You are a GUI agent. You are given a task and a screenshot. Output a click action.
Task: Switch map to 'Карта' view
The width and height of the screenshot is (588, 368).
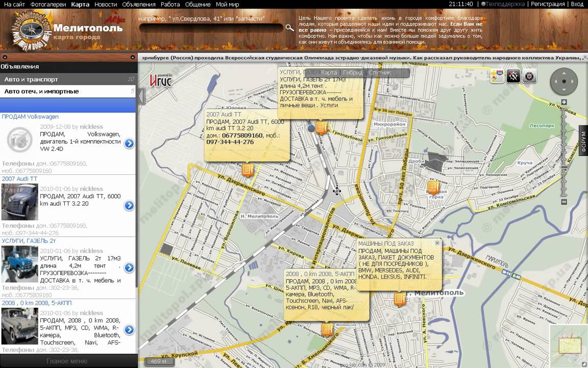(x=328, y=73)
